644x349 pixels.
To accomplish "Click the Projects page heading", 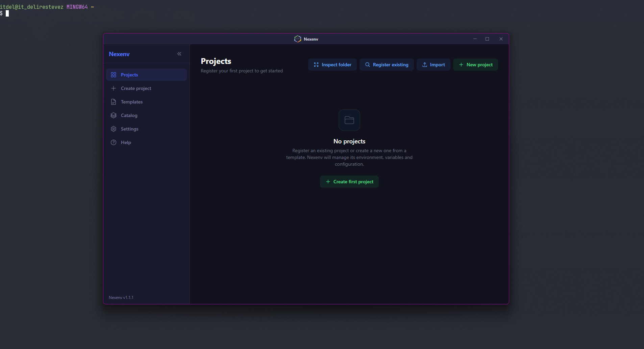I will pos(216,61).
